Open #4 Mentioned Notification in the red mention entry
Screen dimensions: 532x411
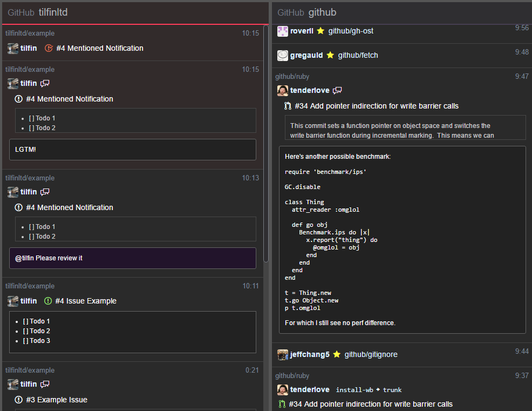[100, 48]
